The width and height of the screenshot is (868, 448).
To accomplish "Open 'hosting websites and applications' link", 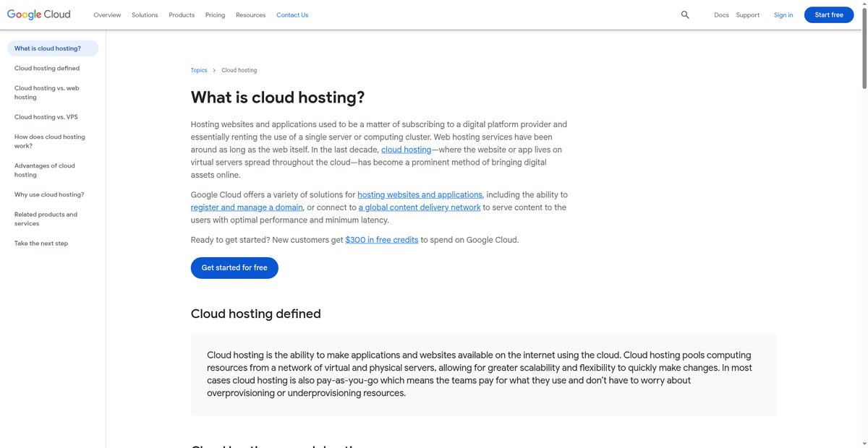I will point(420,194).
